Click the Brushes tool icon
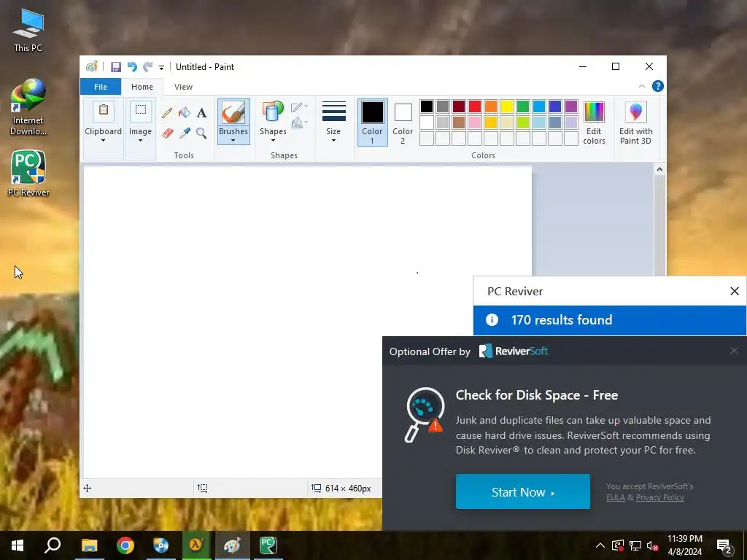This screenshot has width=747, height=560. (x=233, y=113)
